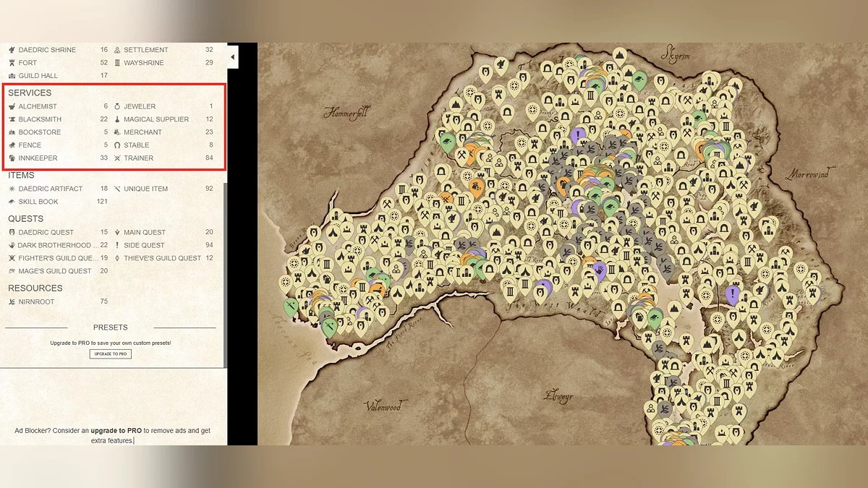Click the purple side quest marker on the map
This screenshot has height=488, width=868.
click(733, 294)
